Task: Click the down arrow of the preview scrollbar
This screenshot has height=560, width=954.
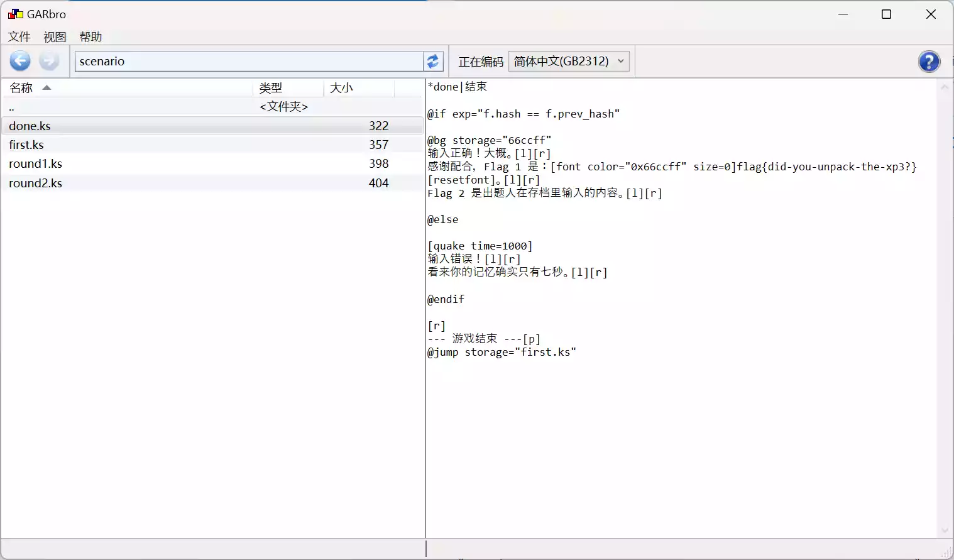Action: [x=944, y=530]
